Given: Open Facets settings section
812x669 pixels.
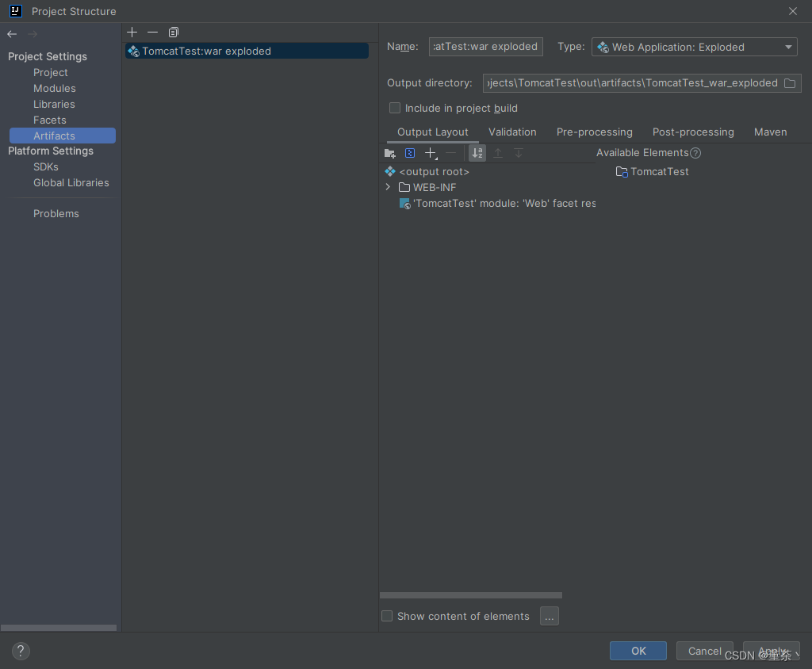Looking at the screenshot, I should 50,120.
